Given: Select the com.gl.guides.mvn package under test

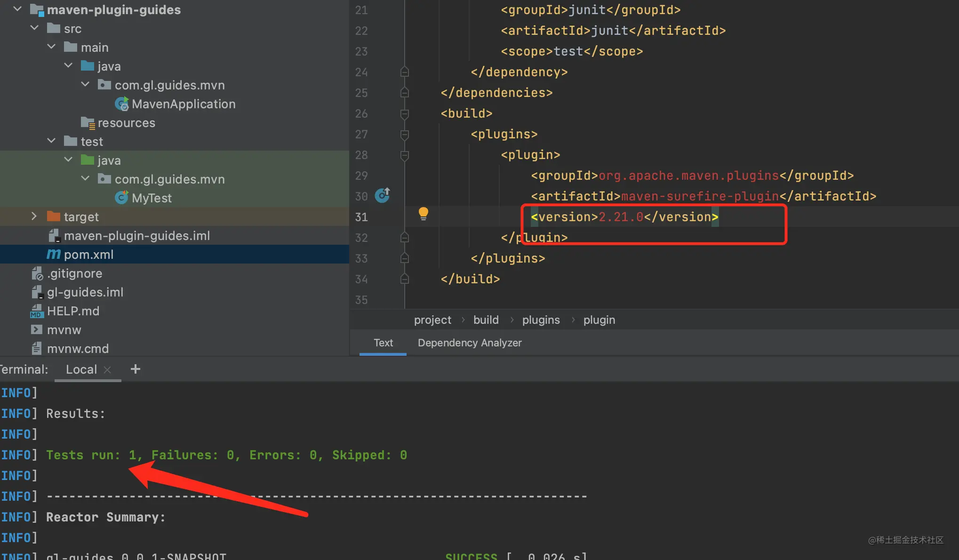Looking at the screenshot, I should click(x=169, y=179).
